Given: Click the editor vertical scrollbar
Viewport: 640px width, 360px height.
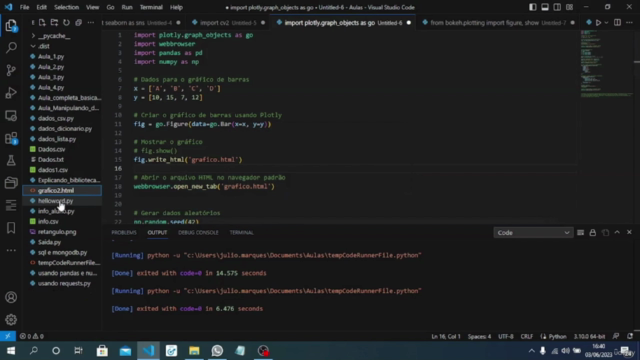Looking at the screenshot, I should 637,127.
